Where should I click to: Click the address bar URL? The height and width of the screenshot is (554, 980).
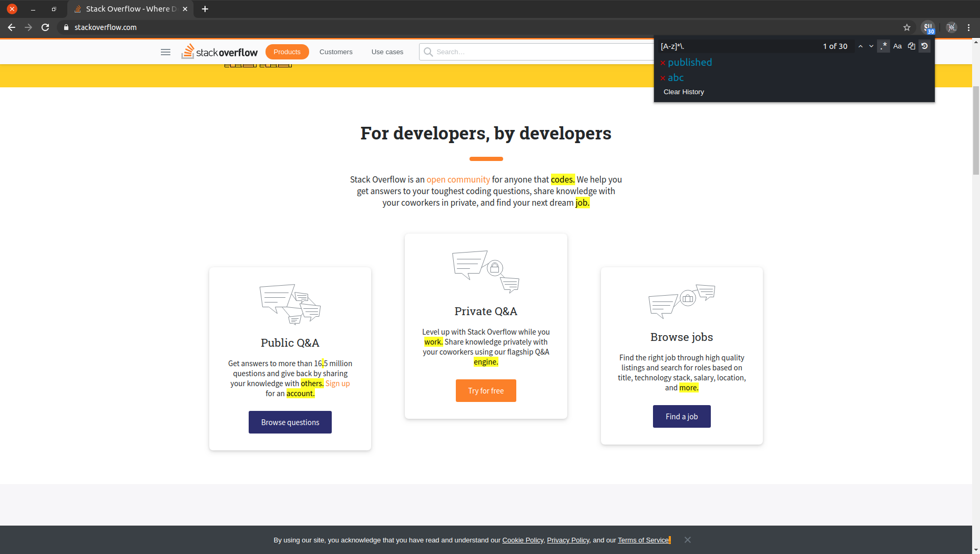pyautogui.click(x=106, y=27)
